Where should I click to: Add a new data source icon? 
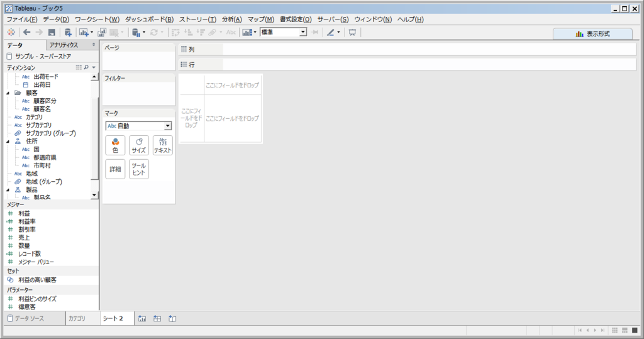click(x=68, y=32)
